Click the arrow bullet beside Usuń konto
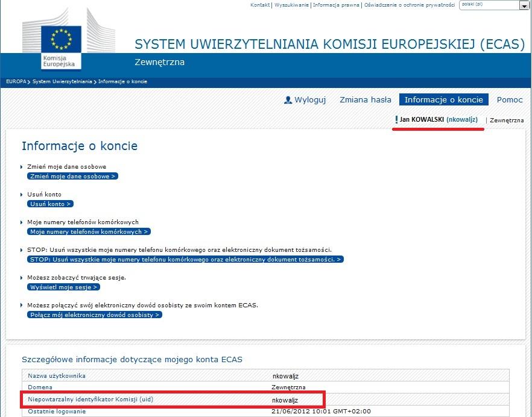The width and height of the screenshot is (532, 417). (22, 195)
